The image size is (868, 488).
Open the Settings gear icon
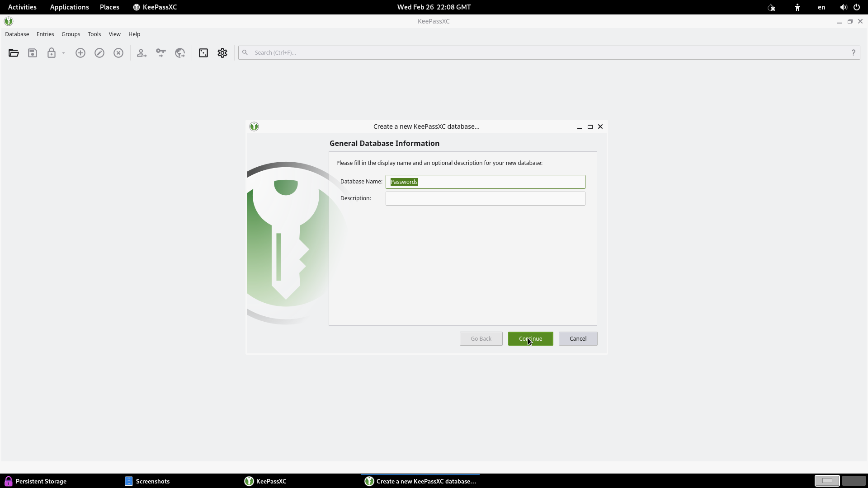coord(222,53)
